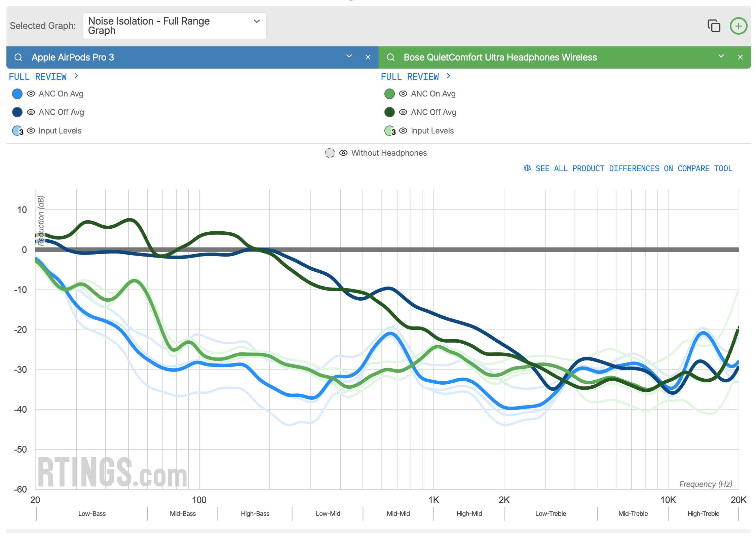The image size is (756, 538).
Task: Click search icon beside Bose QuietComfort Ultra
Action: (390, 57)
